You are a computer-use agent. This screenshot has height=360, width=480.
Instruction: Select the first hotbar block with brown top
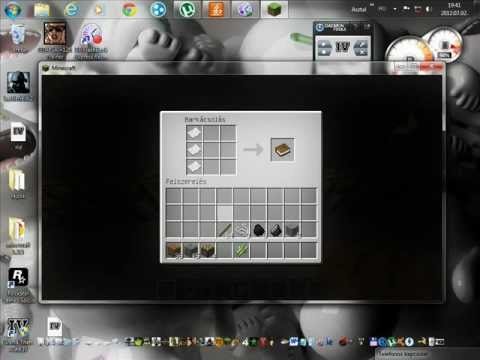point(174,250)
